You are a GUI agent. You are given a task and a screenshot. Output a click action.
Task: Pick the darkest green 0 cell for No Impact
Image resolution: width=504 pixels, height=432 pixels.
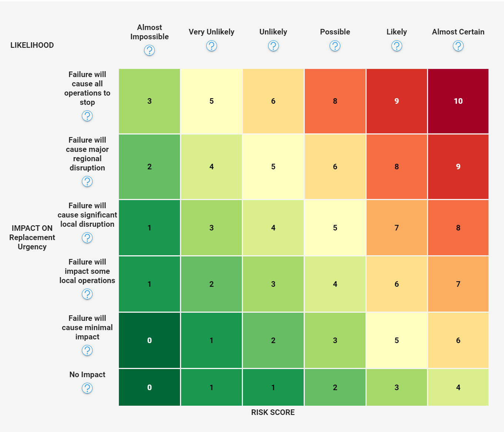149,387
